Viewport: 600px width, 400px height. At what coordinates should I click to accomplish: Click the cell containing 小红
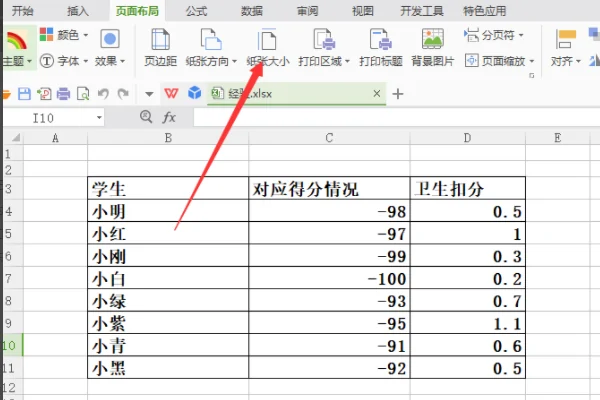coord(168,233)
